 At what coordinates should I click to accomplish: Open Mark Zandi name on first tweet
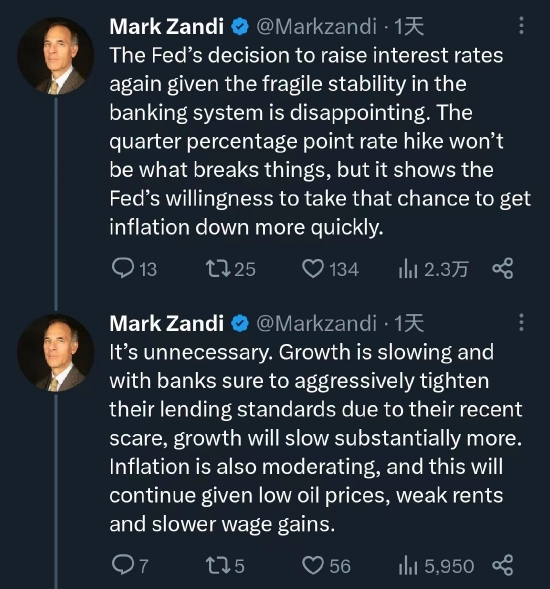pyautogui.click(x=166, y=26)
